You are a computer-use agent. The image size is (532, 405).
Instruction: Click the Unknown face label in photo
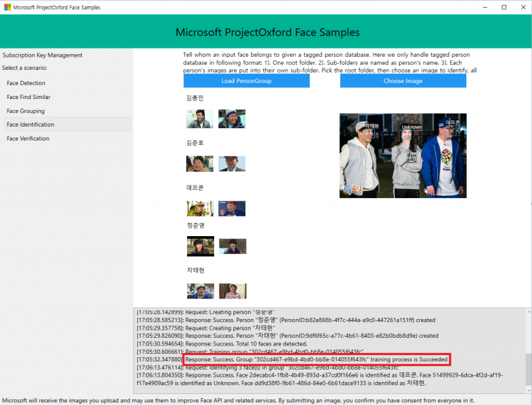[x=411, y=127]
